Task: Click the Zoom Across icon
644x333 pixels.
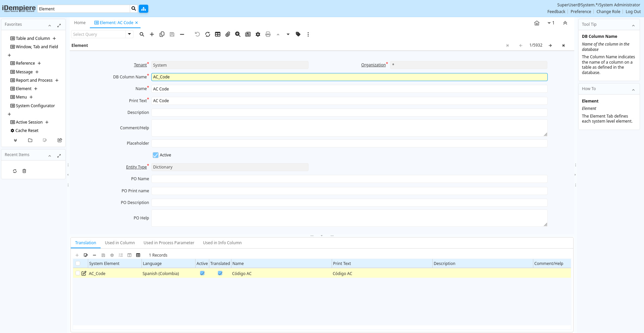Action: 238,34
